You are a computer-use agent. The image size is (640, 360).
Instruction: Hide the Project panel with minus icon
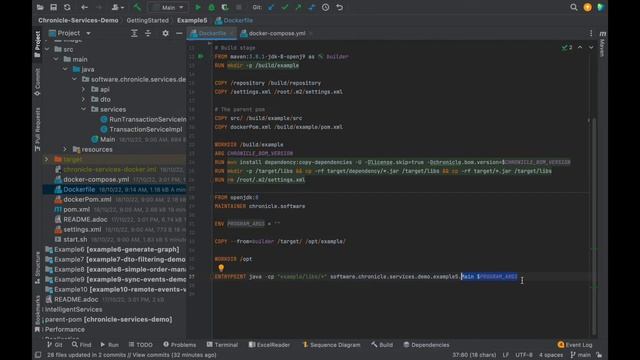[x=179, y=33]
